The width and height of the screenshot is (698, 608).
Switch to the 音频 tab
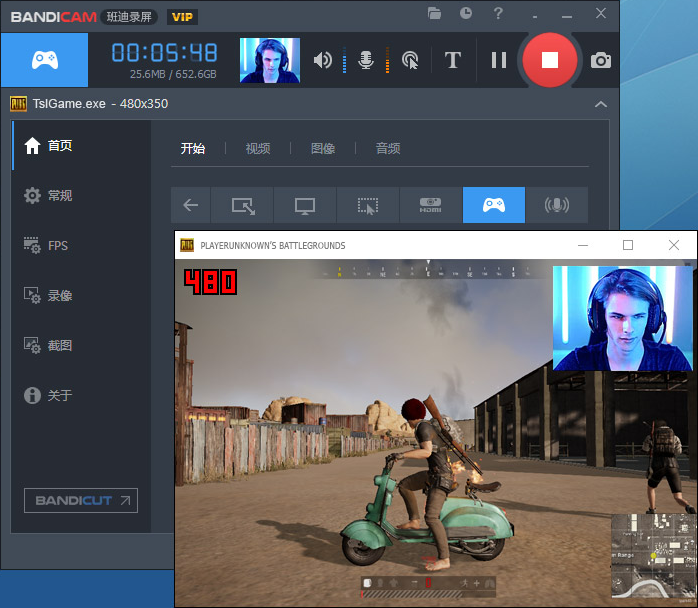pos(388,148)
